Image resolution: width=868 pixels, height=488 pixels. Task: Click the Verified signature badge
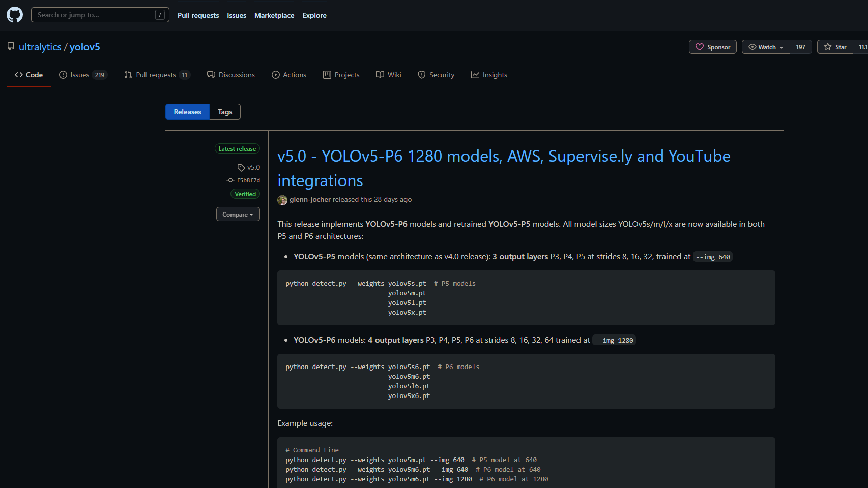(245, 194)
